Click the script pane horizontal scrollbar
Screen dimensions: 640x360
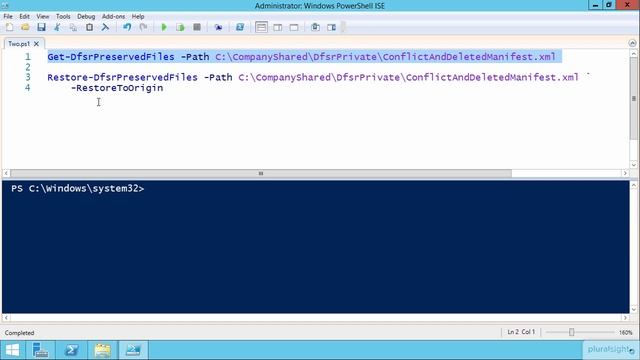261,173
